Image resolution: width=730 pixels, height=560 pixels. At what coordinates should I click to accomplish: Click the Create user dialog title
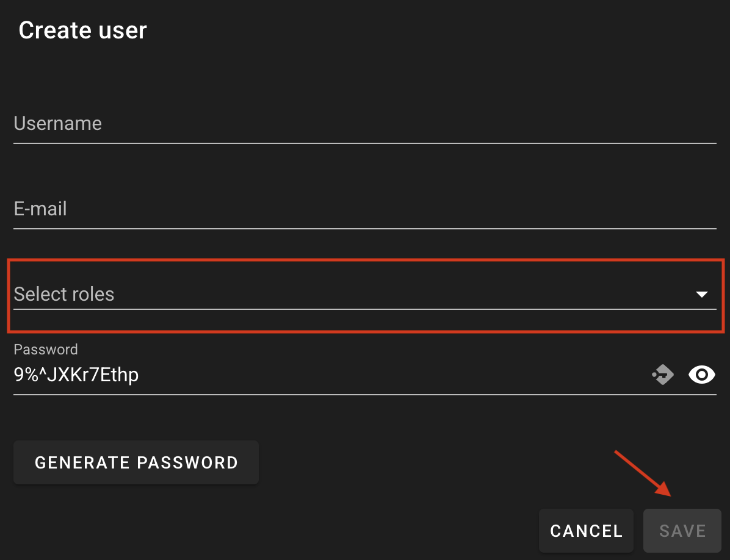pyautogui.click(x=83, y=31)
